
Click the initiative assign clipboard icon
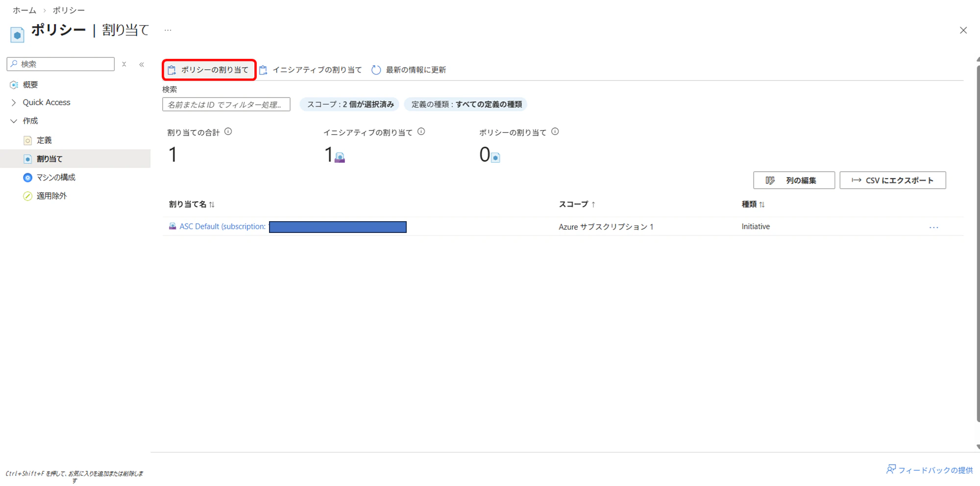(x=263, y=70)
